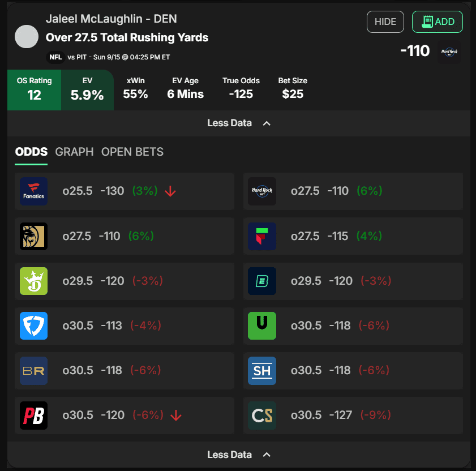Click the FanDuel shield logo
This screenshot has height=471, width=476.
tap(34, 326)
